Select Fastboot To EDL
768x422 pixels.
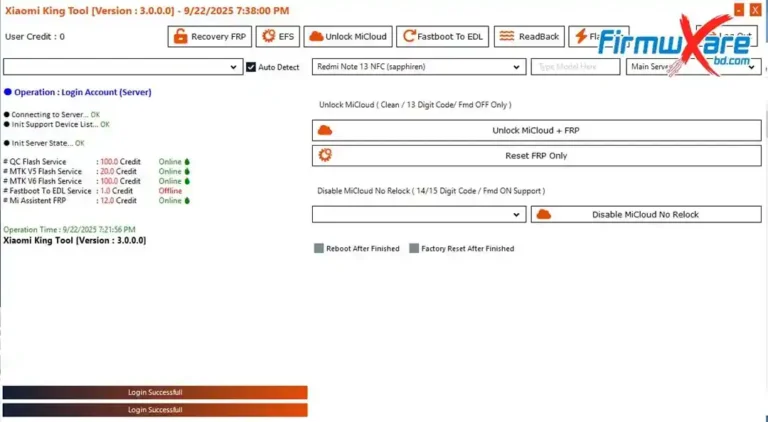[x=442, y=36]
